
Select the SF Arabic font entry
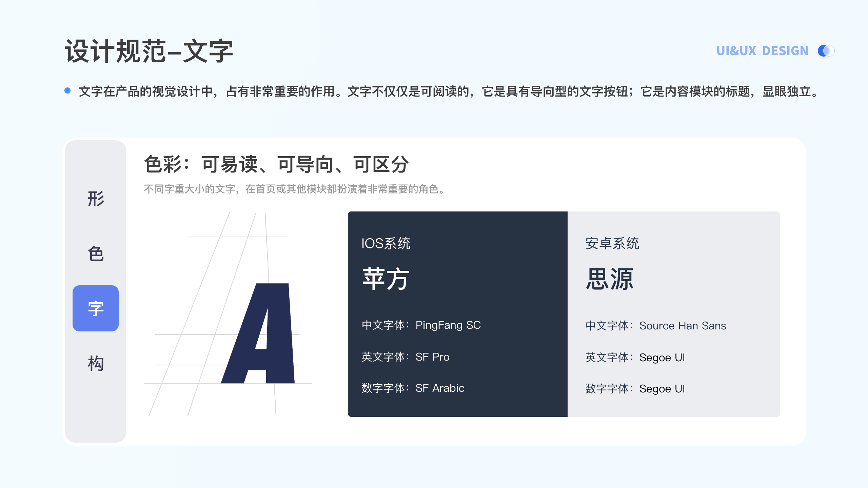440,388
